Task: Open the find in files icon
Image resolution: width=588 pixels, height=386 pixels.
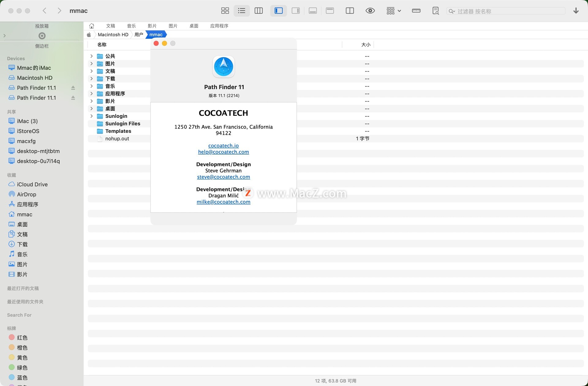Action: [x=435, y=11]
